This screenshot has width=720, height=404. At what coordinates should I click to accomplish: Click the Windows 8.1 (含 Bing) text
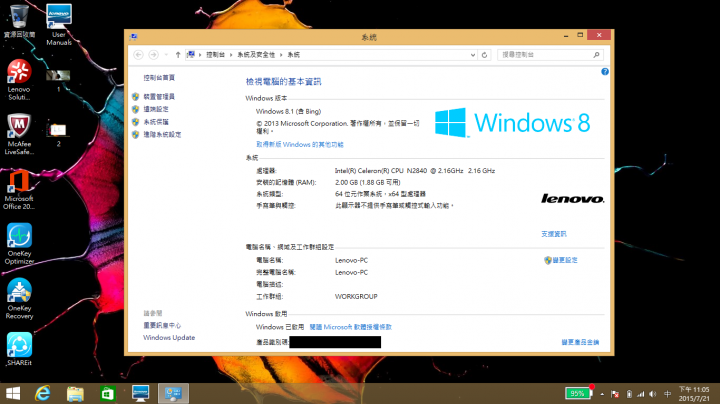(288, 111)
